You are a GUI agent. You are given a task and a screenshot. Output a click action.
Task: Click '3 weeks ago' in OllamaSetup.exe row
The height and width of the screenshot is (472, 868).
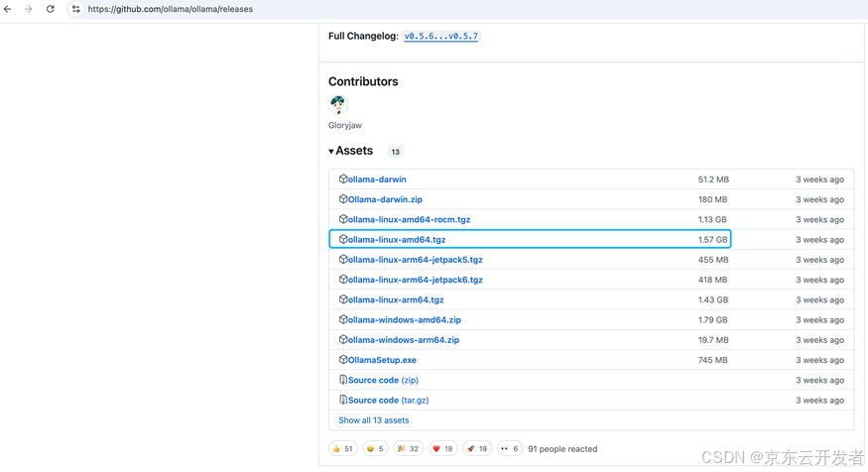819,360
